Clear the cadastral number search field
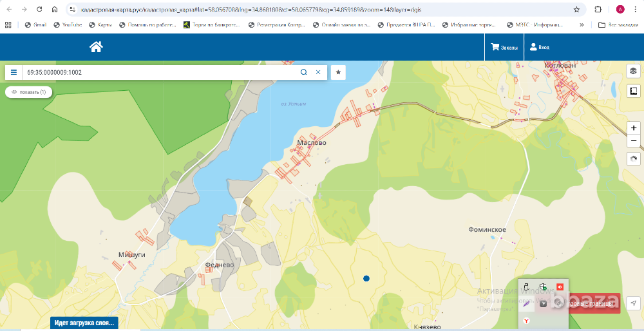Screen dimensions: 644x331 pos(317,72)
